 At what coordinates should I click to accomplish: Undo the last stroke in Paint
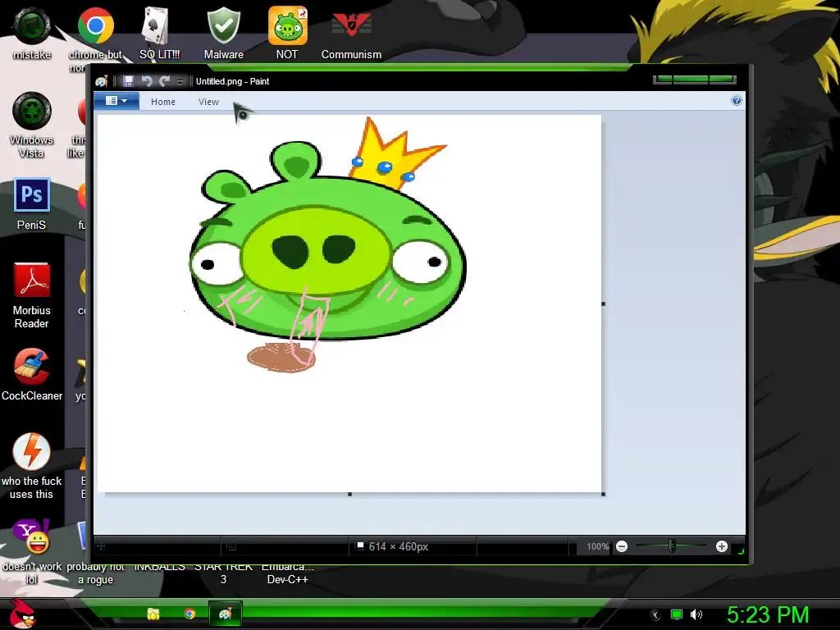(146, 81)
